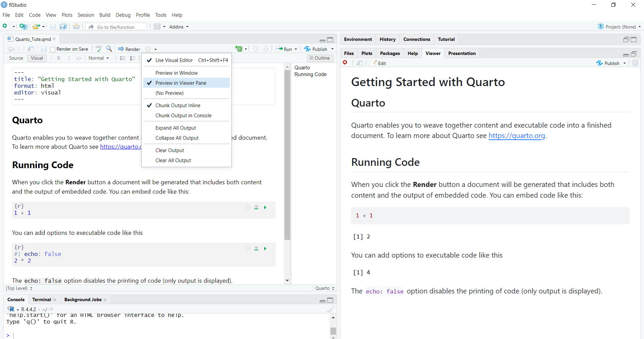Open the Normal paragraph style dropdown
This screenshot has width=644, height=339.
(99, 58)
